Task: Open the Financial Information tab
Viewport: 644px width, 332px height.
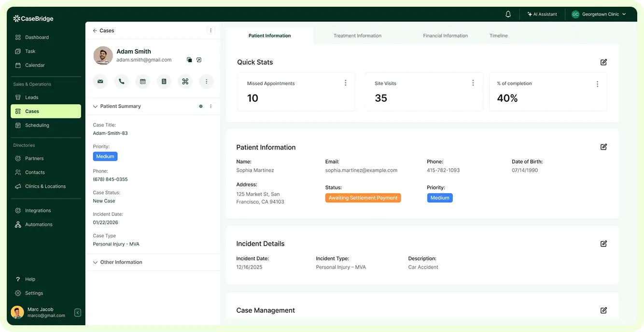Action: [x=445, y=36]
